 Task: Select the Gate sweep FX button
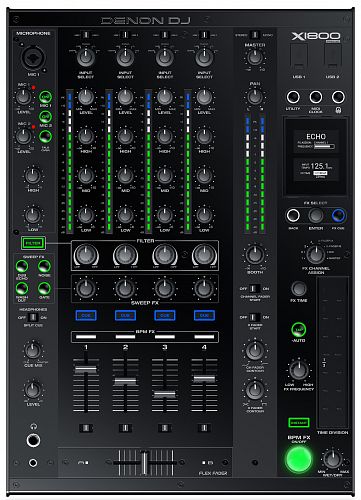click(x=44, y=288)
